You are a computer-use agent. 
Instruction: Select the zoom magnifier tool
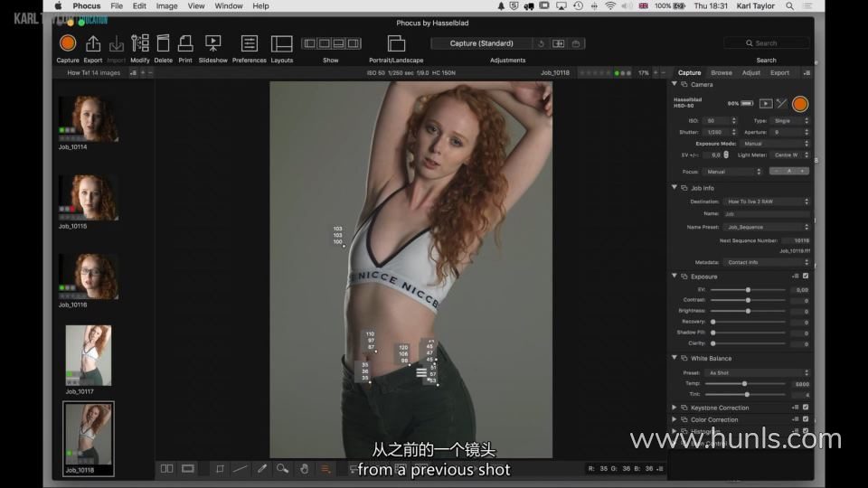tap(282, 469)
